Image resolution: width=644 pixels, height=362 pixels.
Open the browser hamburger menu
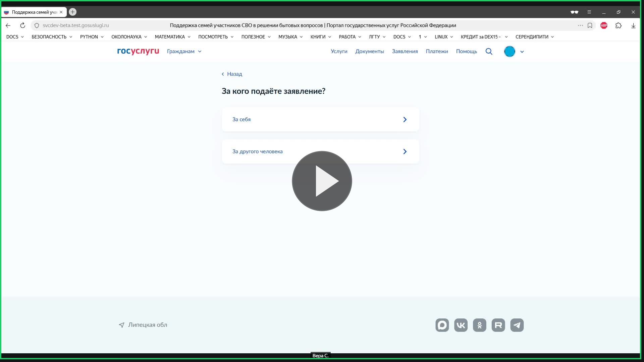(589, 12)
